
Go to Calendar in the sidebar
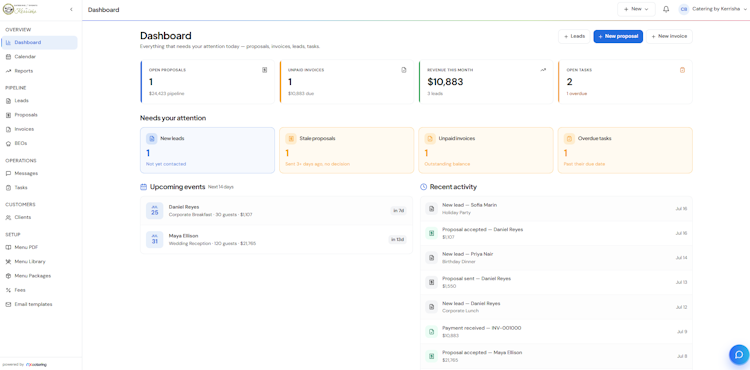39,57
